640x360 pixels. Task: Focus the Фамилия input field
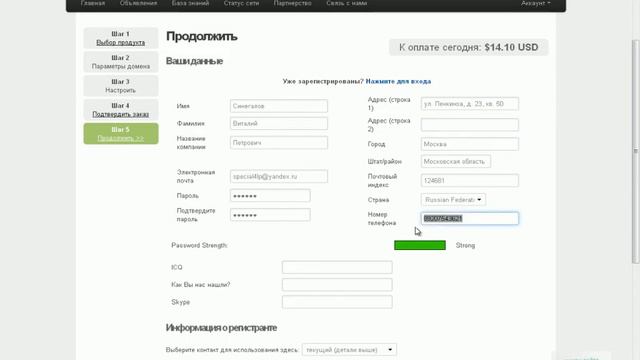[x=279, y=123]
